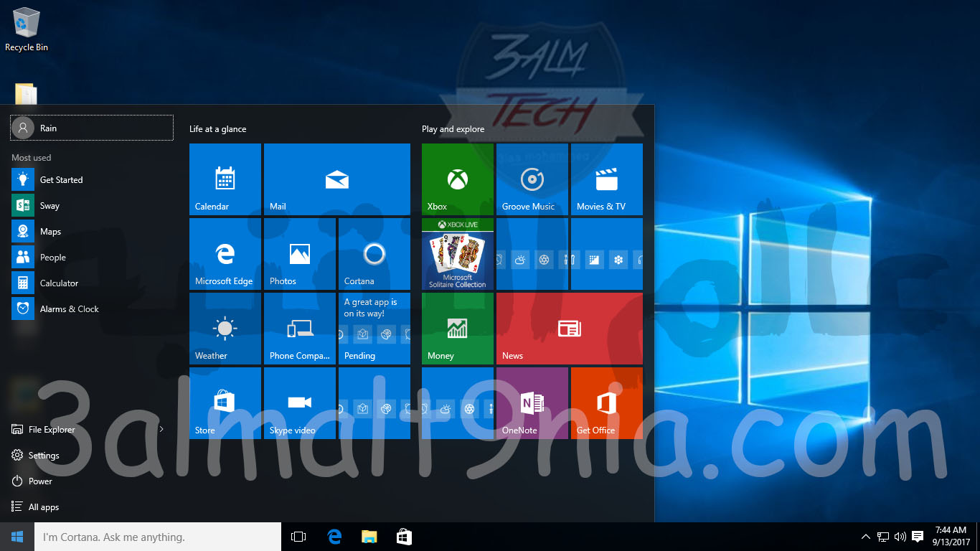
Task: Open the Money tile
Action: pyautogui.click(x=458, y=329)
